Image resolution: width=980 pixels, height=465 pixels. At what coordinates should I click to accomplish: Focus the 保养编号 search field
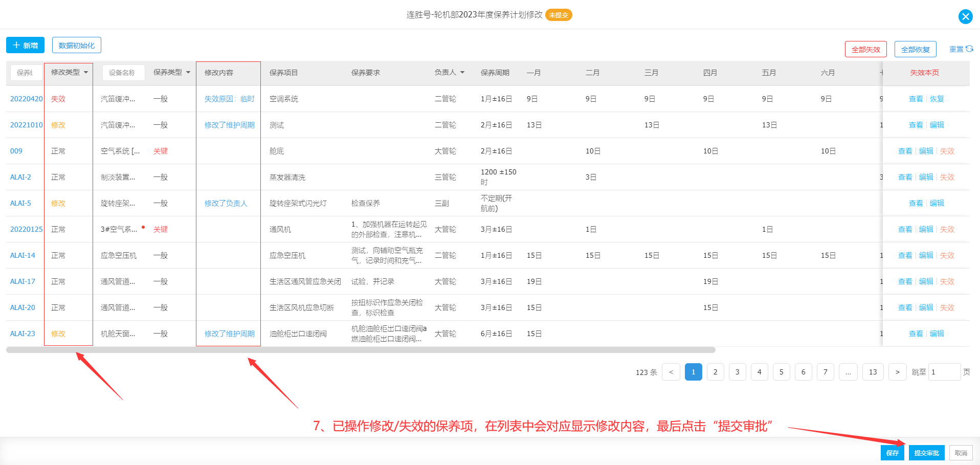click(x=26, y=73)
